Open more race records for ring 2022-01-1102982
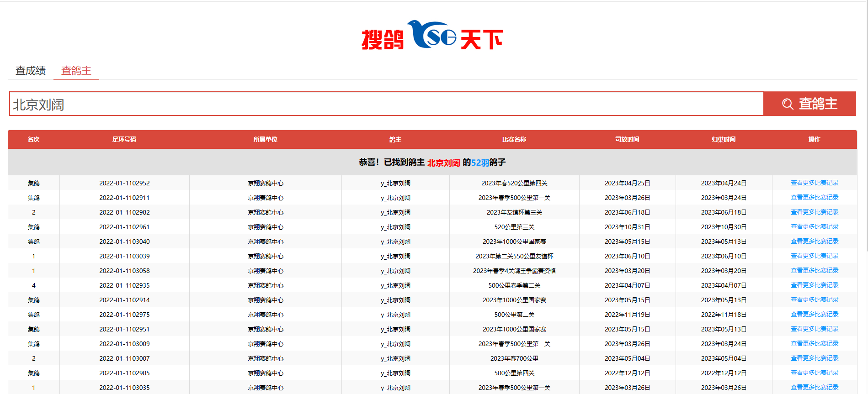Screen dimensions: 868x394 point(814,212)
